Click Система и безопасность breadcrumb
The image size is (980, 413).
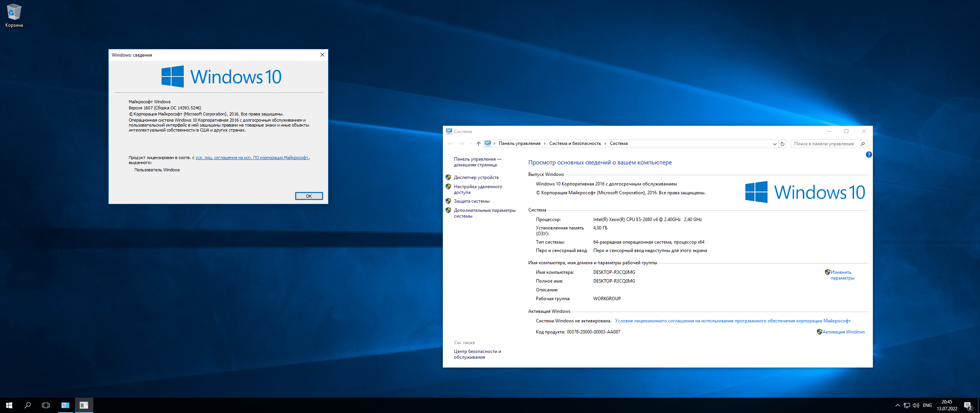pyautogui.click(x=575, y=143)
